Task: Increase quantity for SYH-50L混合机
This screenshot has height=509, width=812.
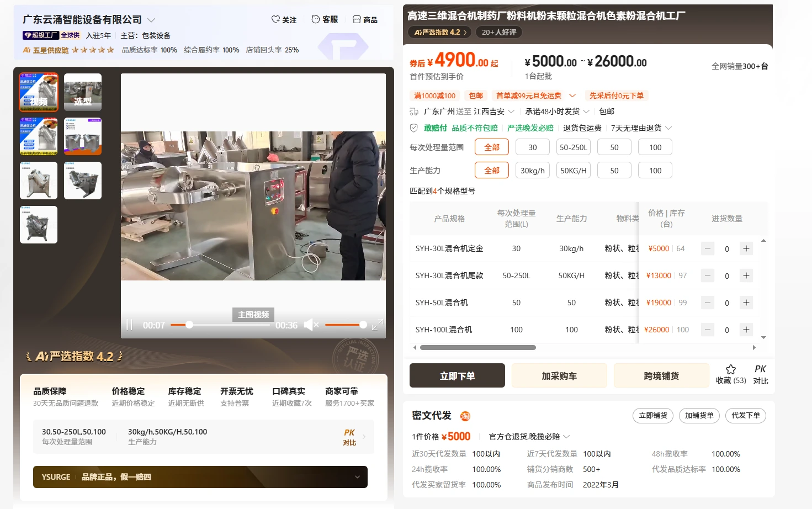Action: (x=746, y=303)
